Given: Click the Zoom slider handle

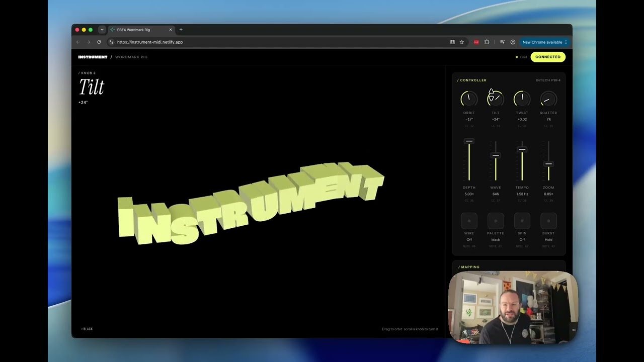Looking at the screenshot, I should 548,164.
